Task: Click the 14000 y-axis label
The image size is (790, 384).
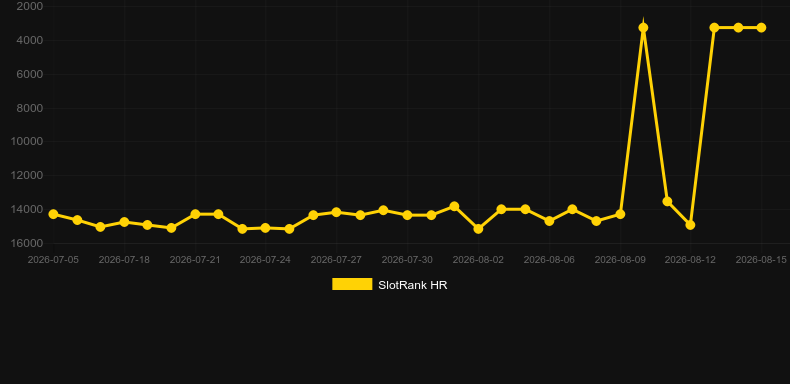Action: tap(27, 209)
